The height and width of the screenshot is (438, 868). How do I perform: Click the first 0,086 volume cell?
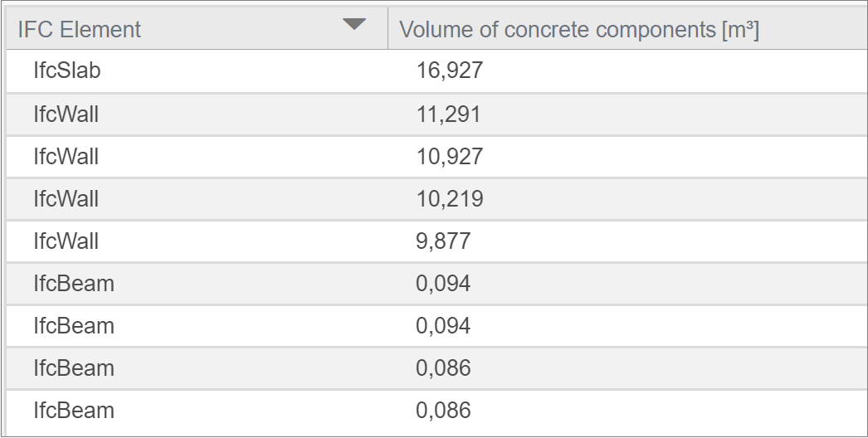click(443, 368)
